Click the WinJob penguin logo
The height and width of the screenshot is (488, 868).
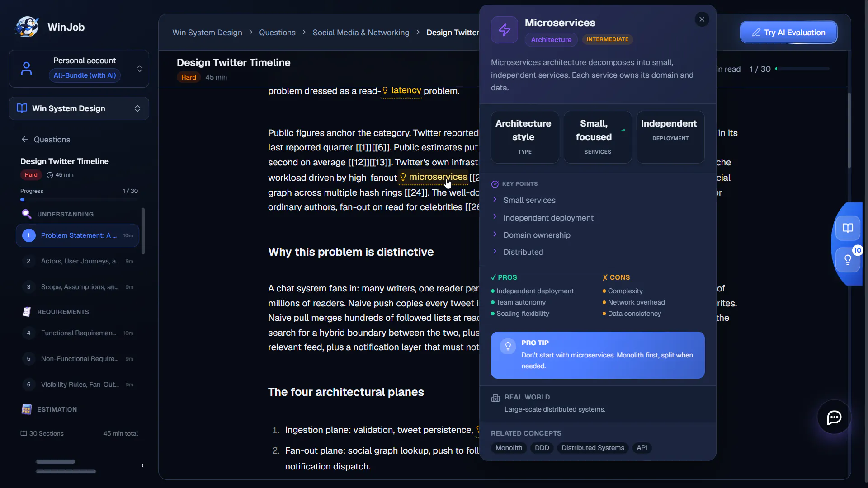click(27, 27)
